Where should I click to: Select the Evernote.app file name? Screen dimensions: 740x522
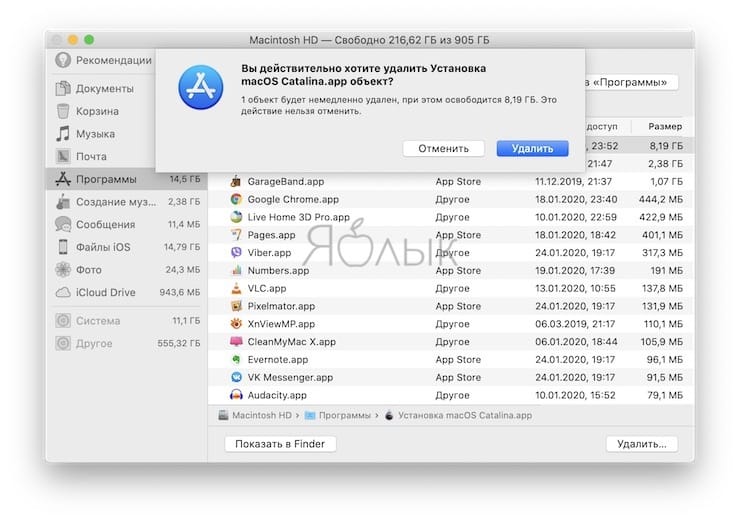(278, 360)
